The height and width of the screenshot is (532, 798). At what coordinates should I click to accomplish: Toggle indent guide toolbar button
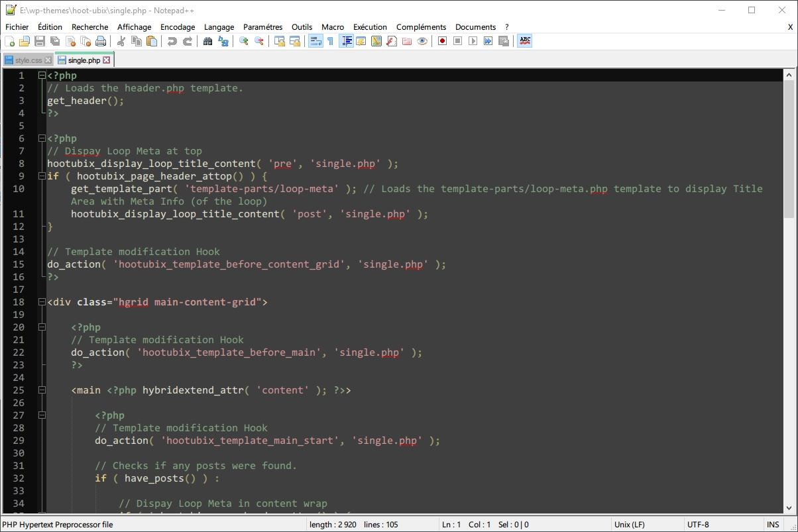346,41
